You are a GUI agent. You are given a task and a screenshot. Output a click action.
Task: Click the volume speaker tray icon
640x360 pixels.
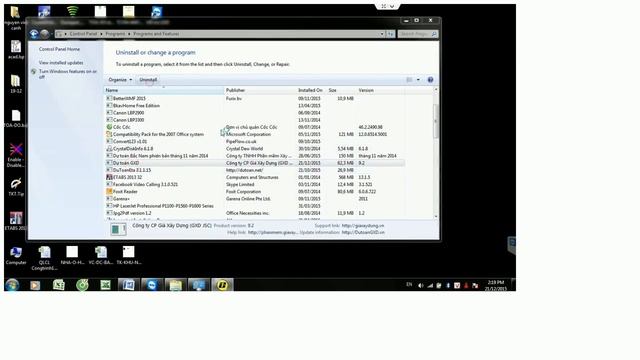pos(421,286)
